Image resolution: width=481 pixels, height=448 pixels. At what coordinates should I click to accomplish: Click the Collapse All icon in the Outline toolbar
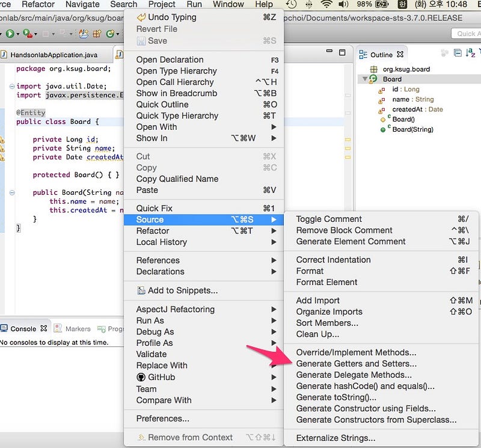click(x=458, y=53)
